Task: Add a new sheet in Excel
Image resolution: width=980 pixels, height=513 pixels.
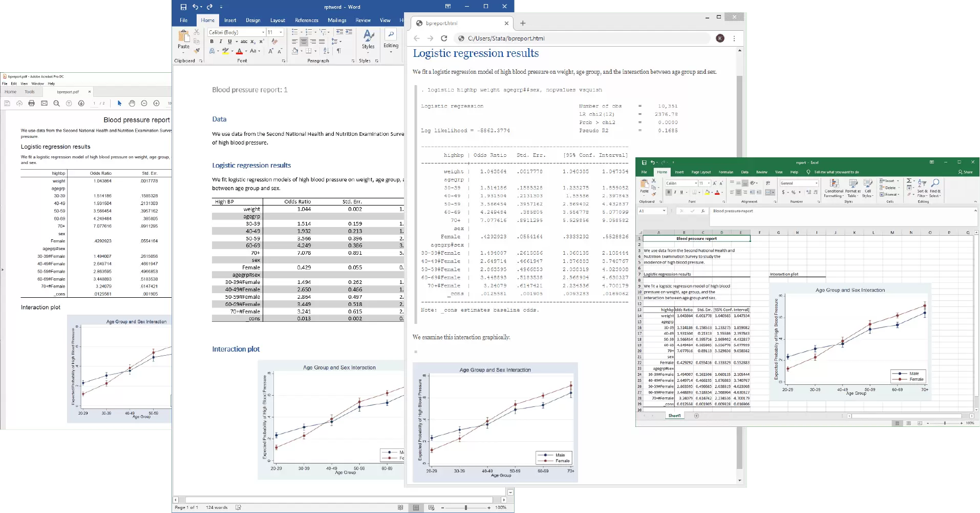Action: [x=696, y=416]
